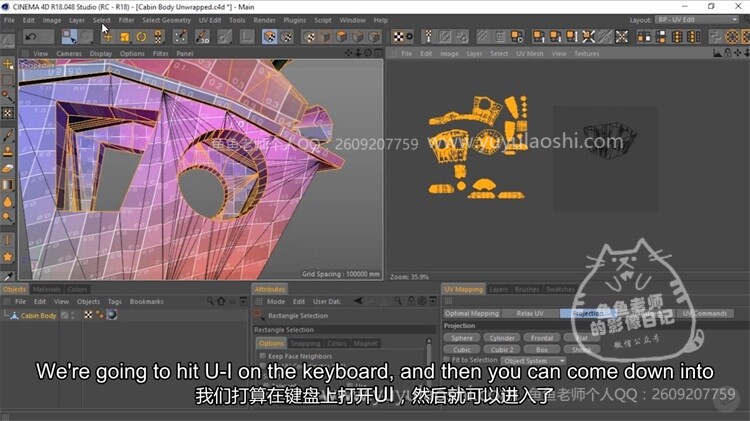Click the 3D model texture preview thumbnail

[x=605, y=159]
